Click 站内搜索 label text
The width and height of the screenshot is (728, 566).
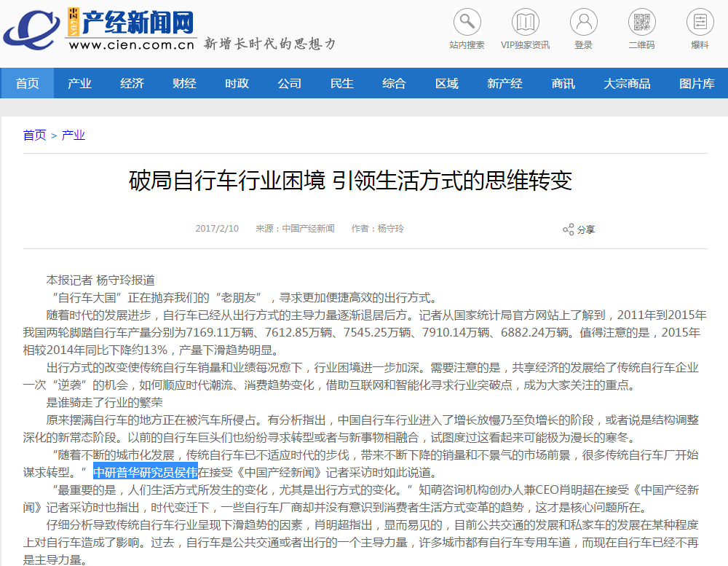(x=467, y=45)
